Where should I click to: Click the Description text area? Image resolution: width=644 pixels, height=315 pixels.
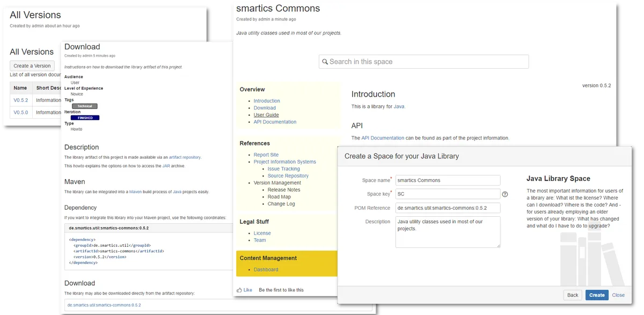tap(448, 232)
